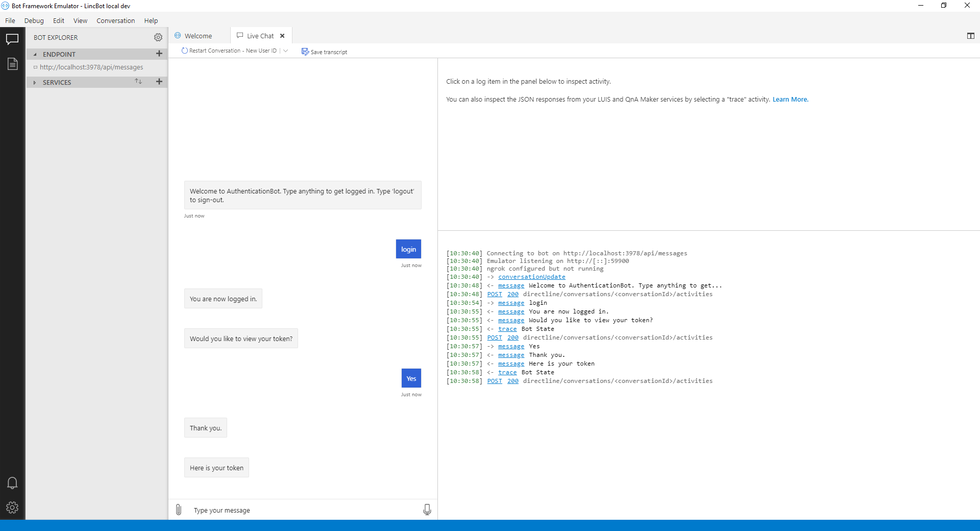980x531 pixels.
Task: Click the Save transcript icon
Action: coord(305,52)
